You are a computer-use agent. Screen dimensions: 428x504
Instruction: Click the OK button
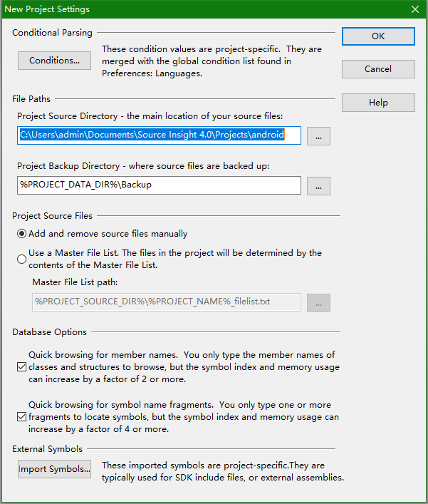[378, 36]
